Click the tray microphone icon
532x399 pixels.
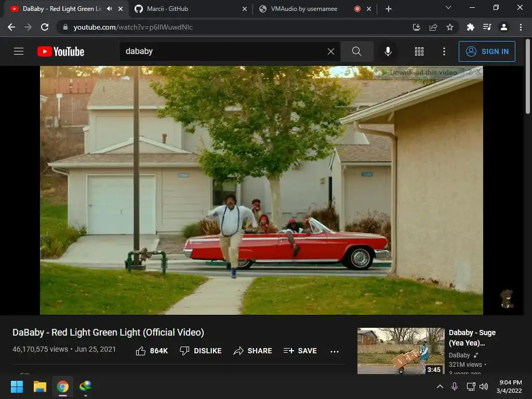click(x=455, y=387)
